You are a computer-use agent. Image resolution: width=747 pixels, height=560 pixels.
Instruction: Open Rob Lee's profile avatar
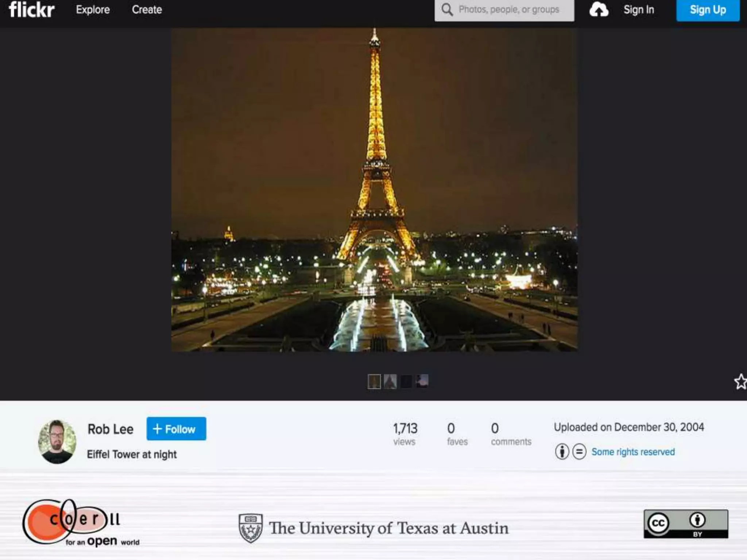tap(57, 442)
